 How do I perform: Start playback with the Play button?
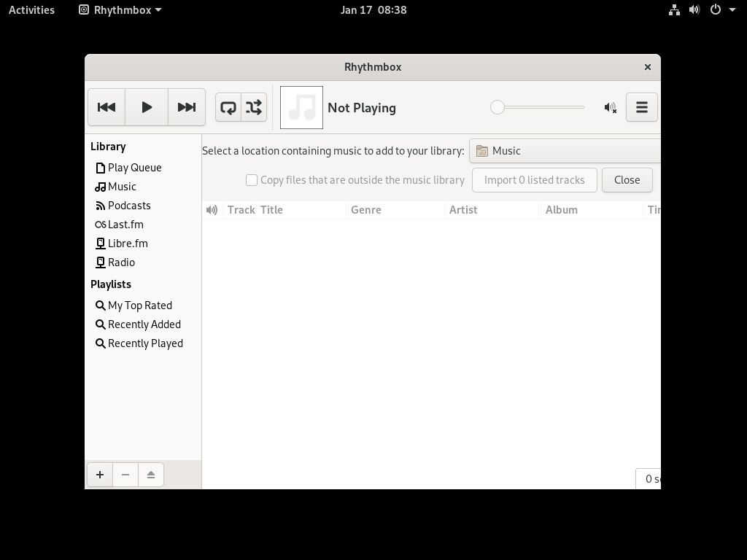[x=147, y=107]
